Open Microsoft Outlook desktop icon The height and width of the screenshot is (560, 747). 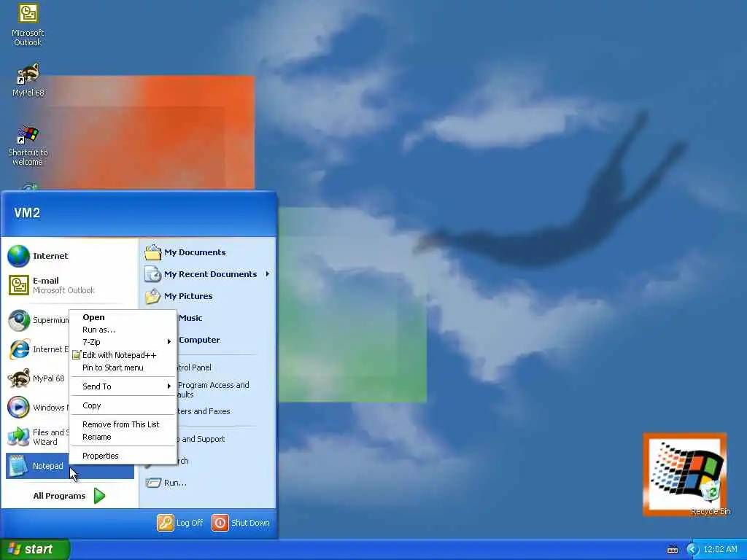pyautogui.click(x=28, y=24)
